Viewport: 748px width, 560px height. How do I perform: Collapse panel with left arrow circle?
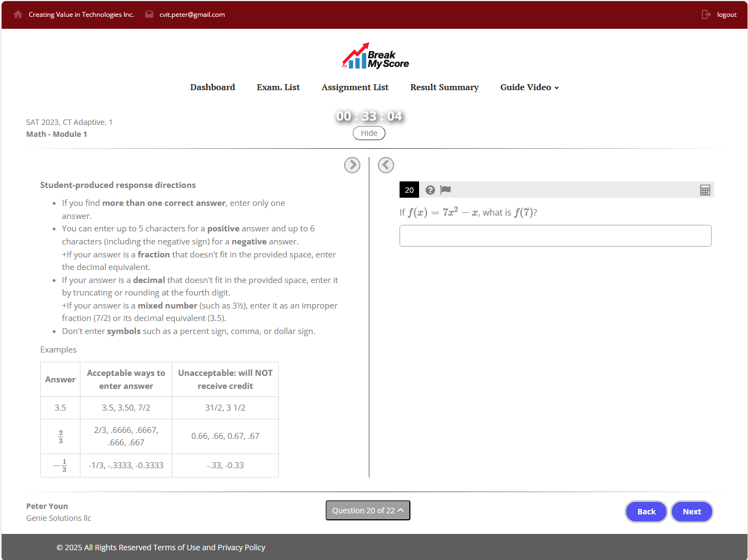point(386,165)
